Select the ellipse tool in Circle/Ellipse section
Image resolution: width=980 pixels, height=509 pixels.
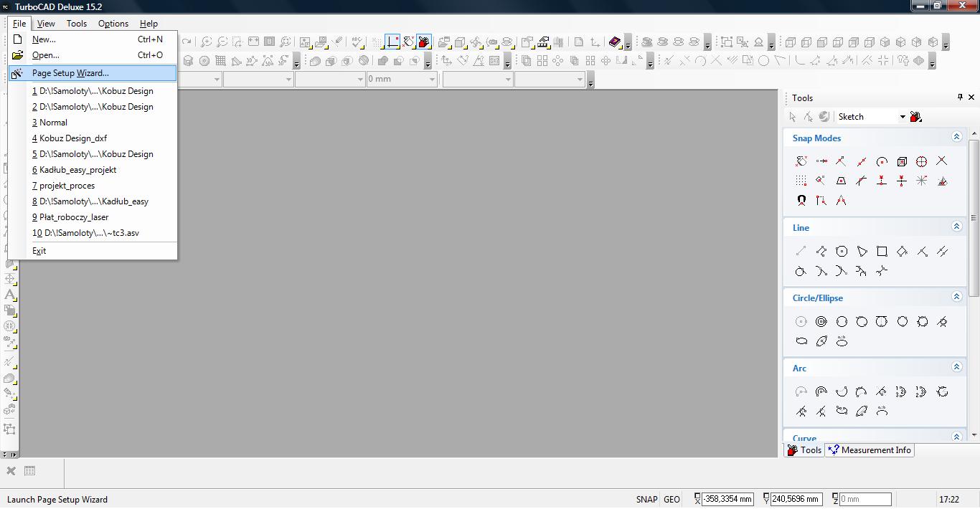click(801, 341)
